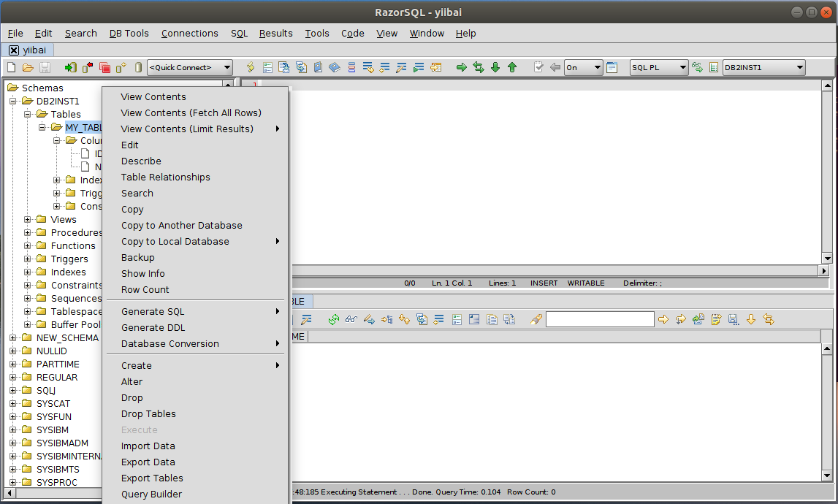838x504 pixels.
Task: Select the REGULAR schema in tree
Action: [x=57, y=378]
